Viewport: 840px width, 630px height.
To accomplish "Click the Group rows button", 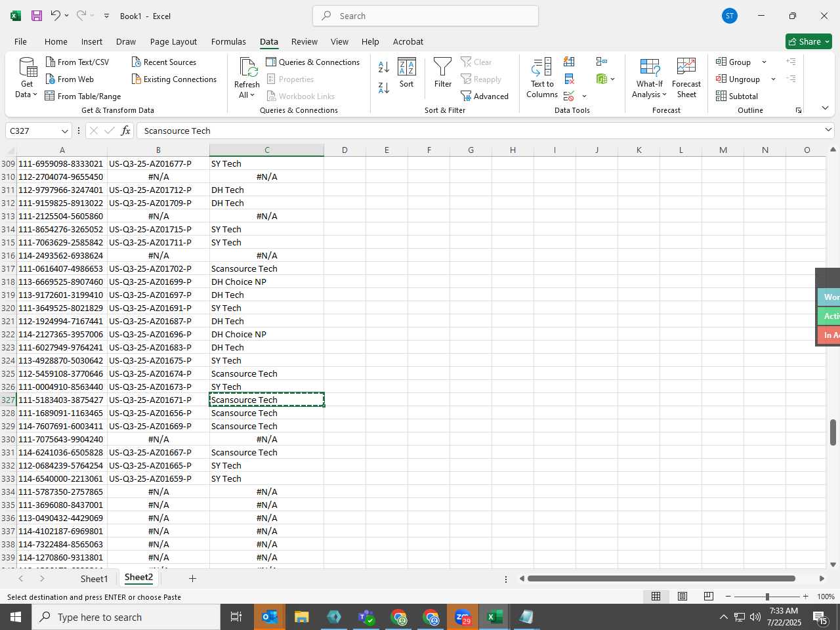I will click(734, 62).
